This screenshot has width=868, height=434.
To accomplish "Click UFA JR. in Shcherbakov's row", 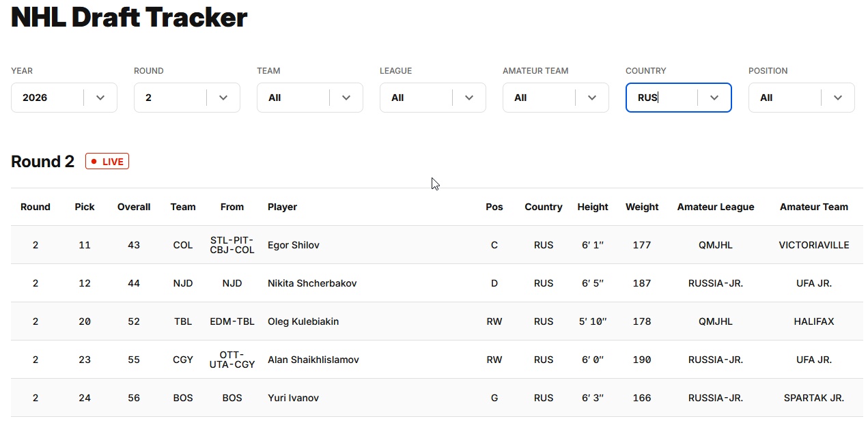I will coord(814,283).
